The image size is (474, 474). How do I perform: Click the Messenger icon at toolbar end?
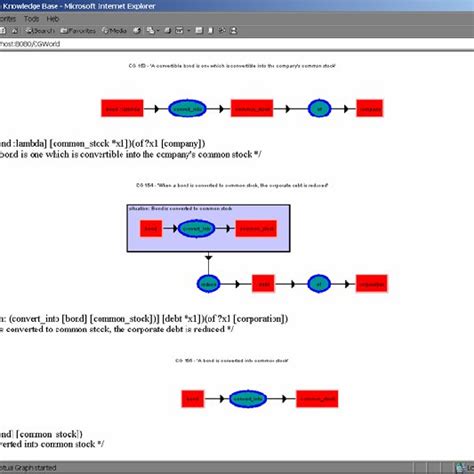click(234, 31)
